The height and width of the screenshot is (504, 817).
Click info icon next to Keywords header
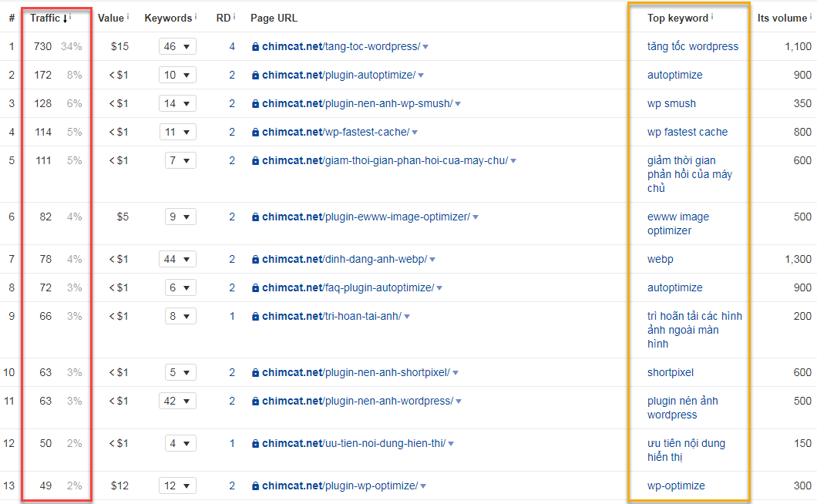point(196,16)
